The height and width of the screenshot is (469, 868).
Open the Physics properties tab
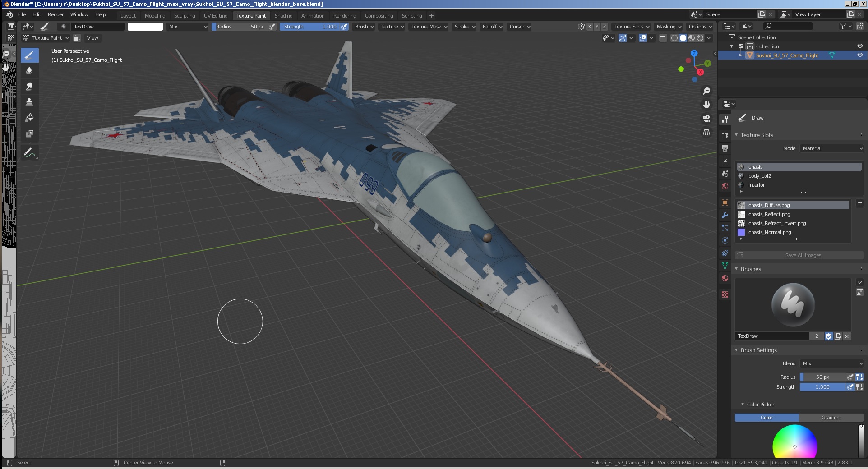click(725, 240)
